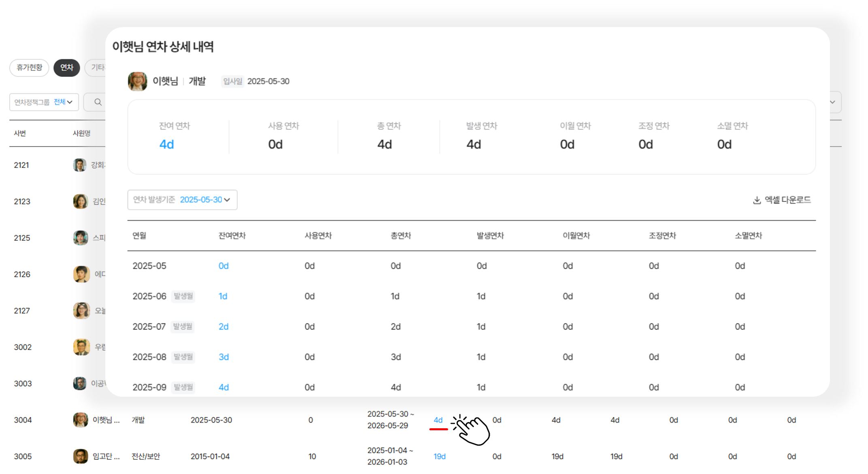This screenshot has width=868, height=474.
Task: Click avatar of employee 2126
Action: [x=81, y=274]
